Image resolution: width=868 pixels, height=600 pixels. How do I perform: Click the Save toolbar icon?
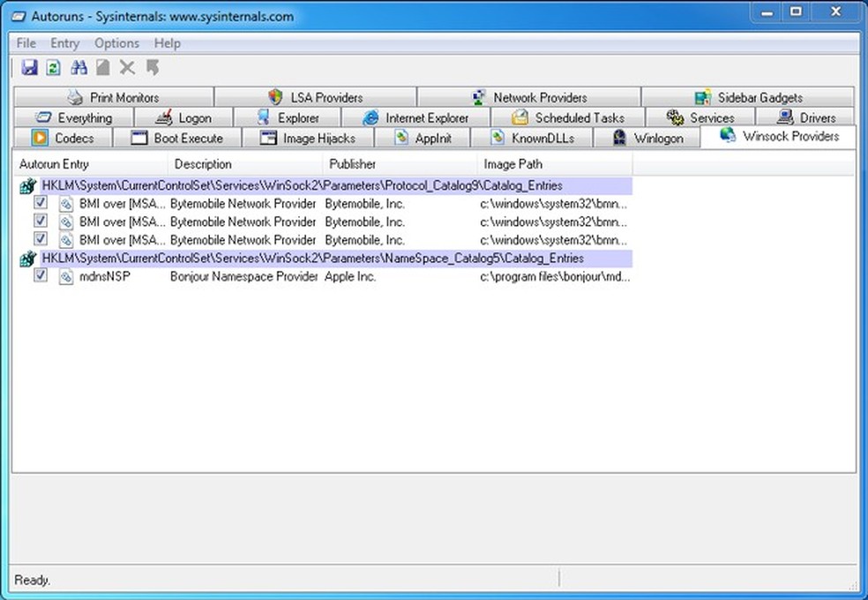click(29, 68)
